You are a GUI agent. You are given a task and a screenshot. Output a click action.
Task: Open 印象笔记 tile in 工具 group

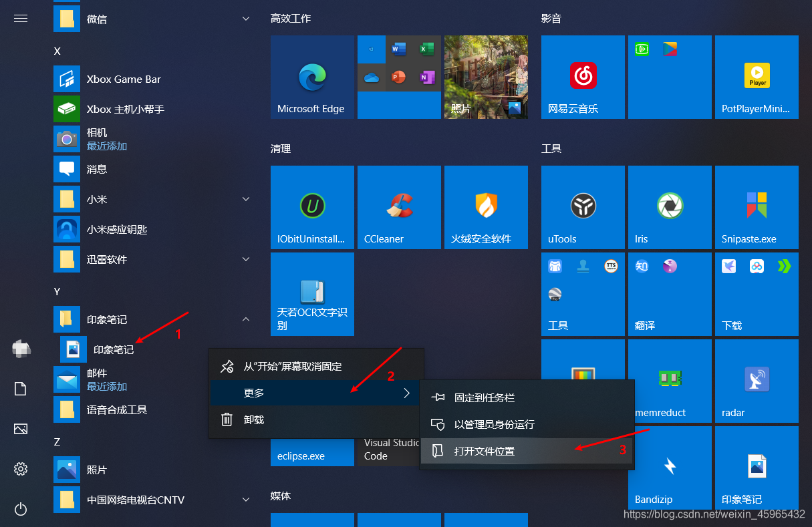click(757, 468)
